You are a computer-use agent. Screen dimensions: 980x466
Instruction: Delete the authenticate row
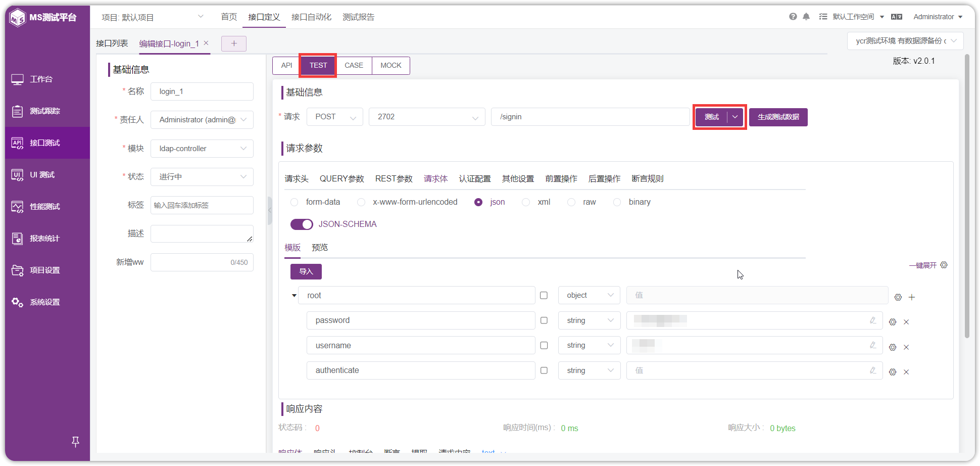click(906, 372)
